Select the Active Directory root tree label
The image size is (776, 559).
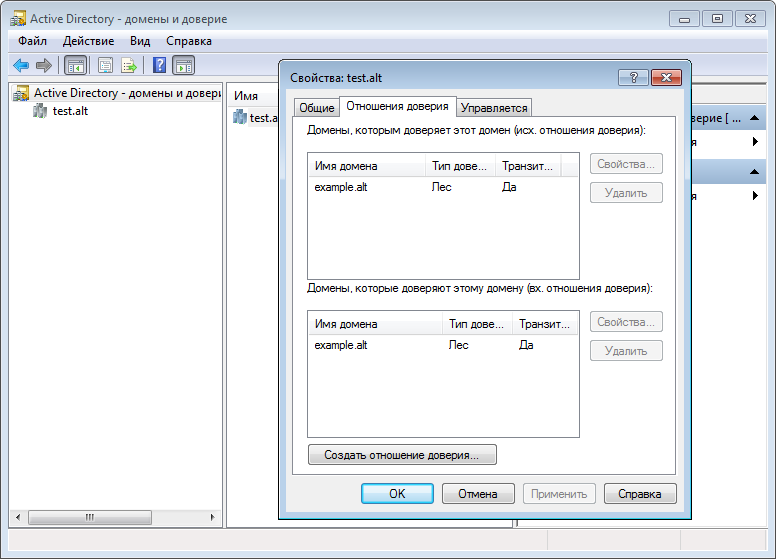[x=127, y=93]
